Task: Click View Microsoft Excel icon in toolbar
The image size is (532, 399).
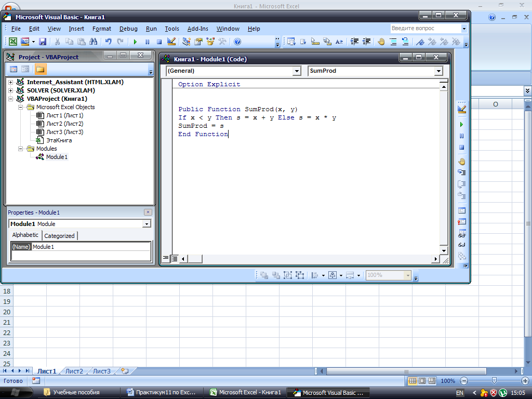Action: coord(13,42)
